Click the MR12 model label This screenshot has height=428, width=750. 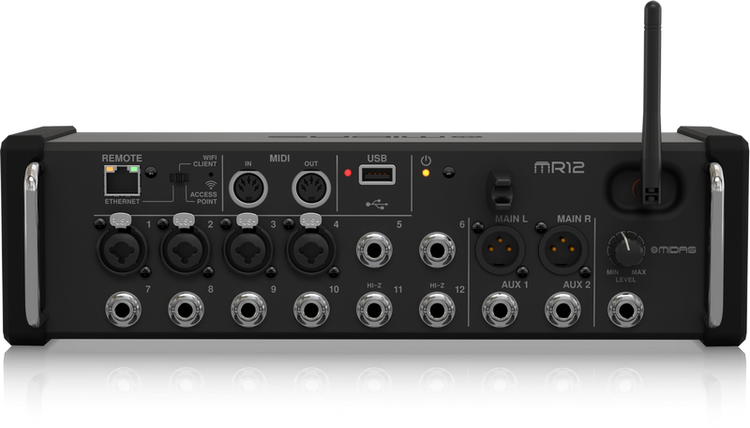coord(559,167)
